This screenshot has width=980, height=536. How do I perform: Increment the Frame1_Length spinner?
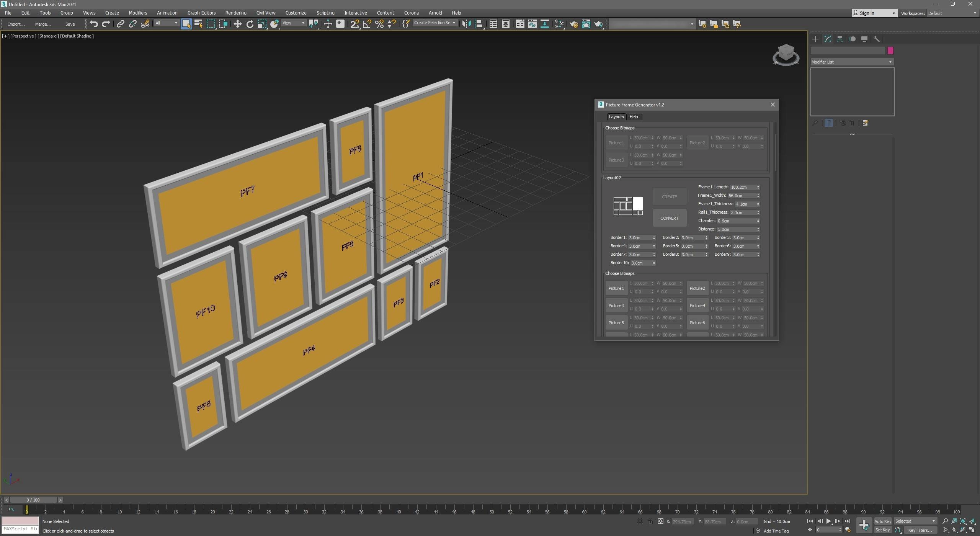pyautogui.click(x=758, y=186)
